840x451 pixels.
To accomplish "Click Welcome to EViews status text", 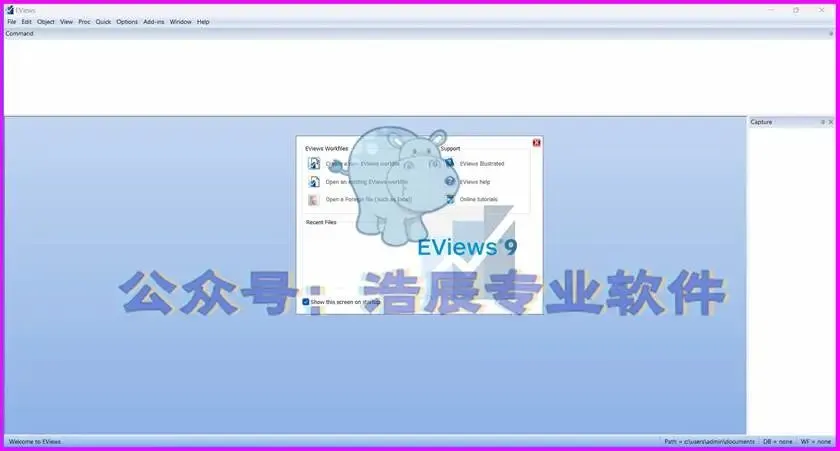I will pyautogui.click(x=35, y=442).
